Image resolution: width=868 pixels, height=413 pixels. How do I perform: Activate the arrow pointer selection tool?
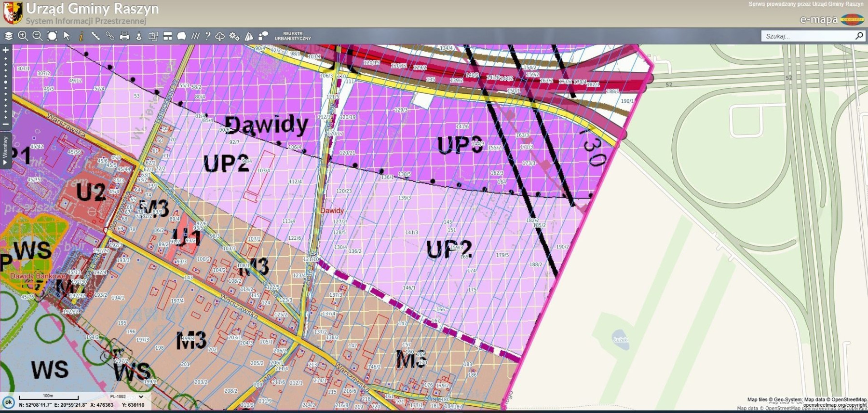(67, 36)
